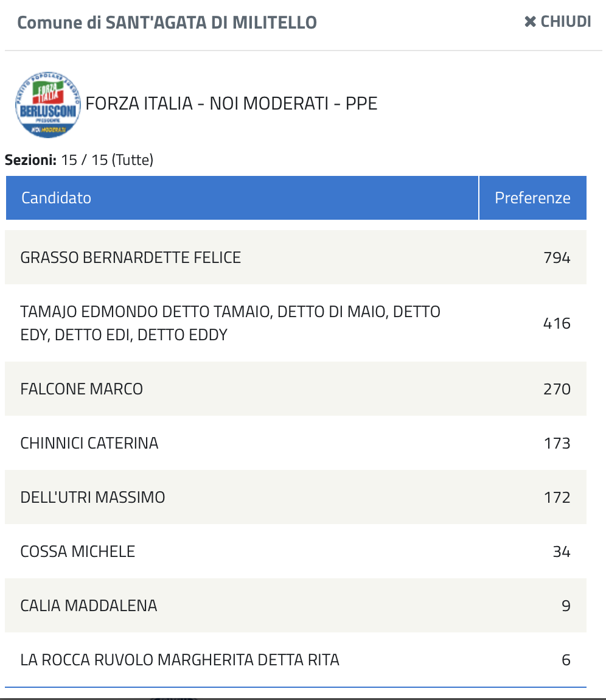Click the FORZA ITALIA - NOI MODERATI - PPE label
This screenshot has width=606, height=700.
[x=232, y=103]
